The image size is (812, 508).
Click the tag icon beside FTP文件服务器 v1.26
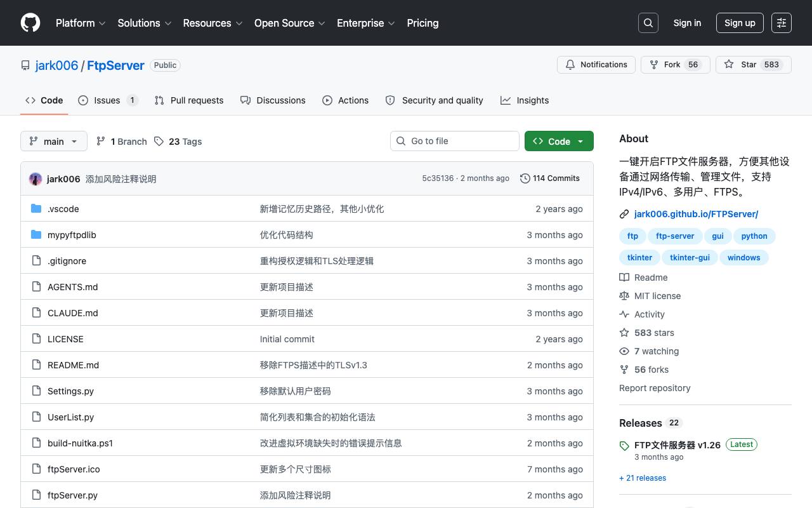click(624, 446)
